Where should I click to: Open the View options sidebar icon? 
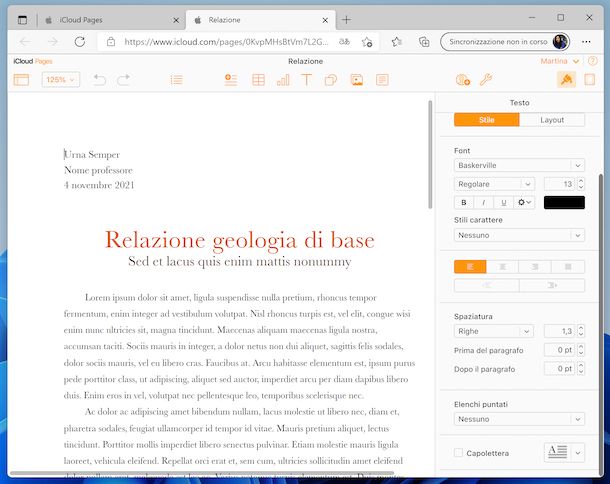(x=21, y=80)
